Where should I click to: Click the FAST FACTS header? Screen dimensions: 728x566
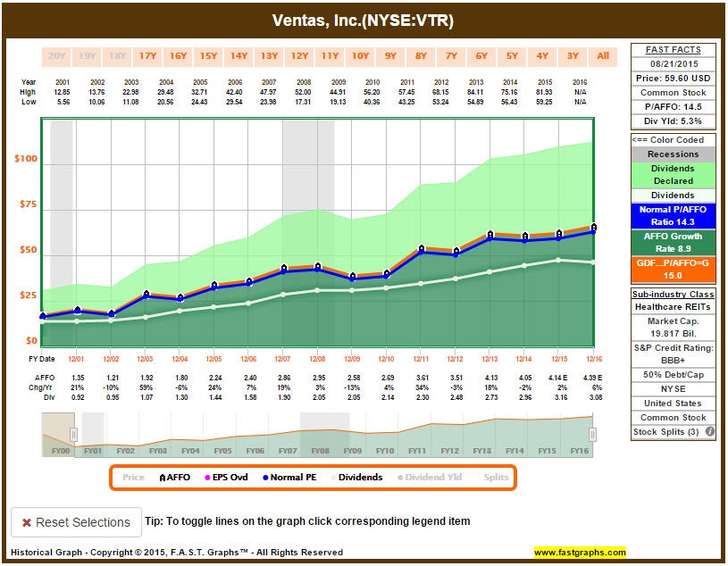(674, 50)
